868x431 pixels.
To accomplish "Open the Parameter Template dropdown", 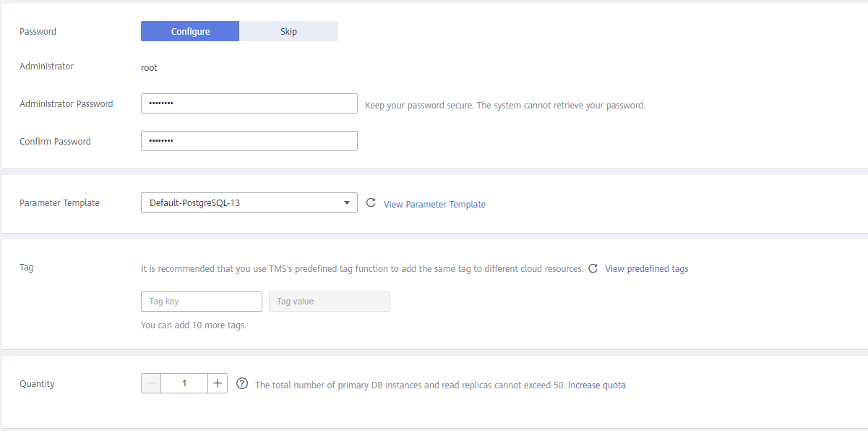I will click(x=249, y=202).
